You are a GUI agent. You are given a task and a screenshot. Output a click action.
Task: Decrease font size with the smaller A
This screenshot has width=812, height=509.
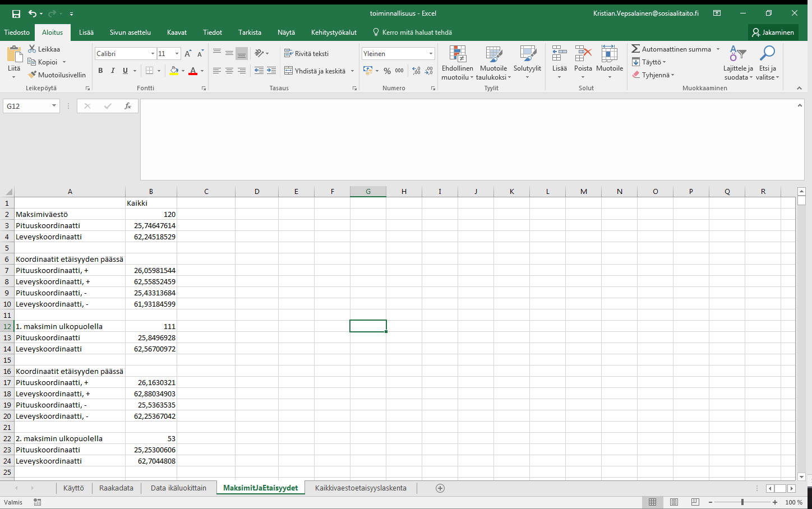click(200, 54)
